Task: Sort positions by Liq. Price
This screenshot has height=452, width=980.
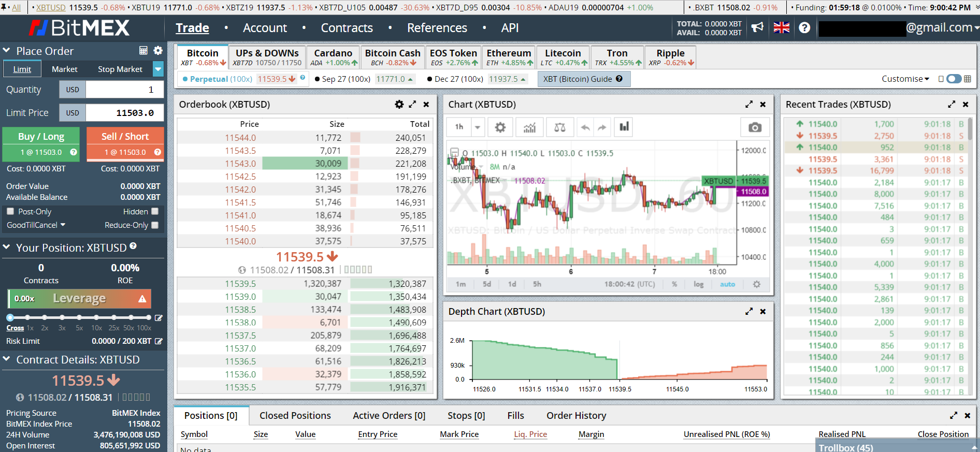Action: 530,434
